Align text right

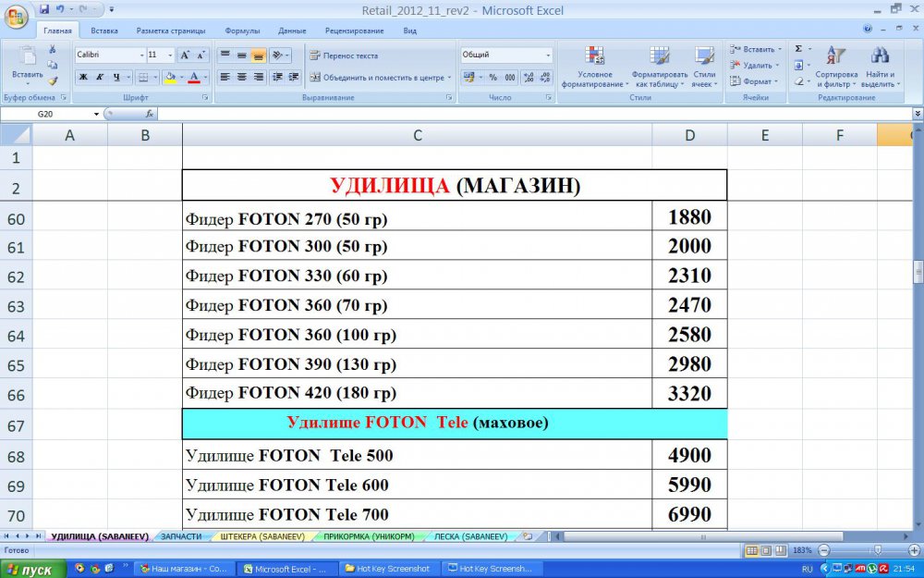[258, 78]
